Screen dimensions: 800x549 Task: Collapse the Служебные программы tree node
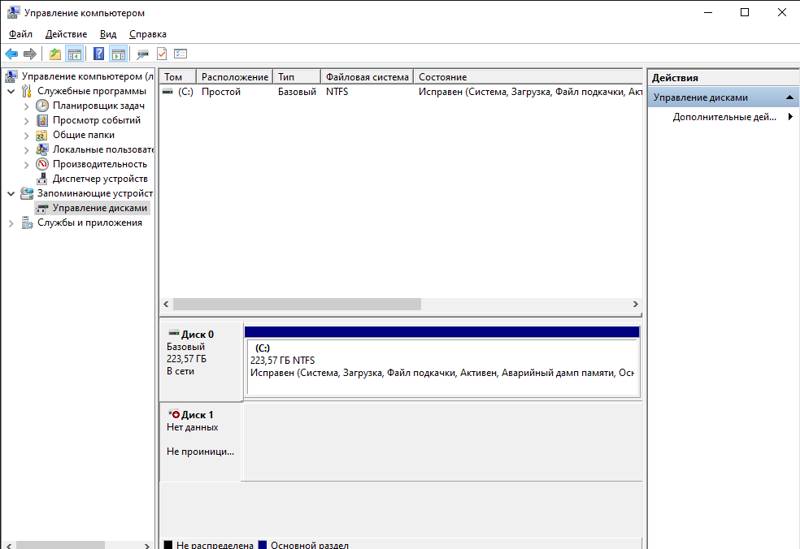pos(11,91)
